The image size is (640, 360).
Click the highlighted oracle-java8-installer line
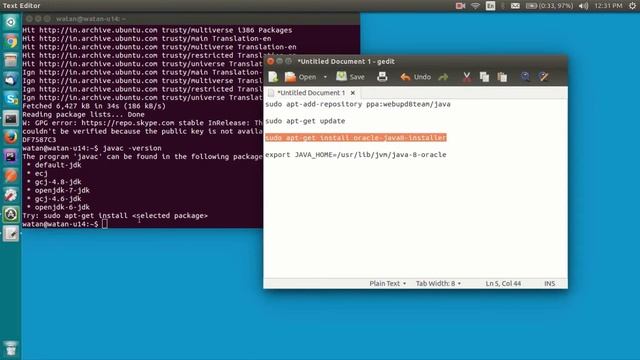coord(356,138)
